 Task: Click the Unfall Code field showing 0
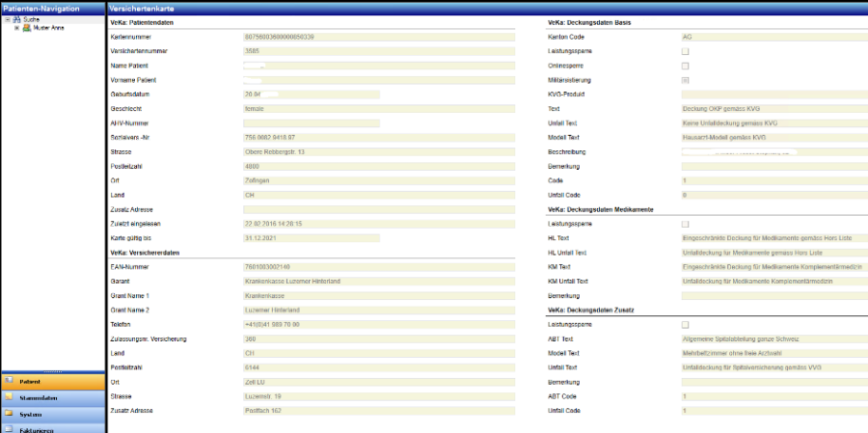(774, 196)
